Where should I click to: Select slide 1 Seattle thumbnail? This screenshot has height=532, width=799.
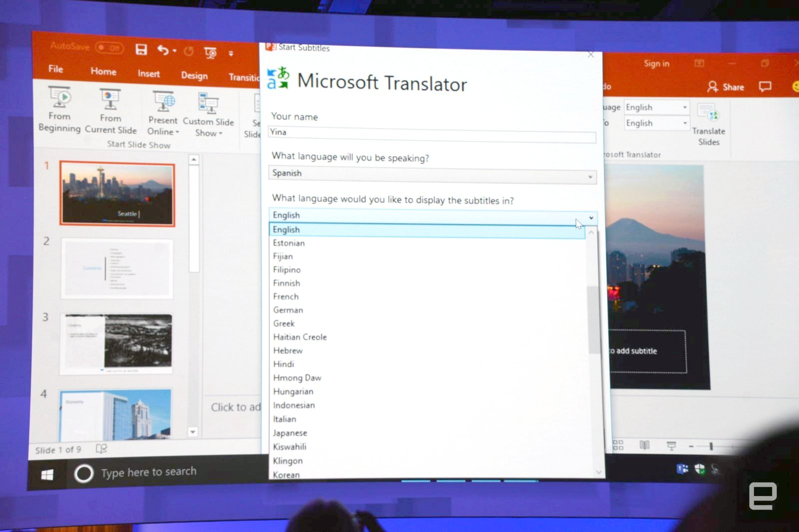coord(117,194)
